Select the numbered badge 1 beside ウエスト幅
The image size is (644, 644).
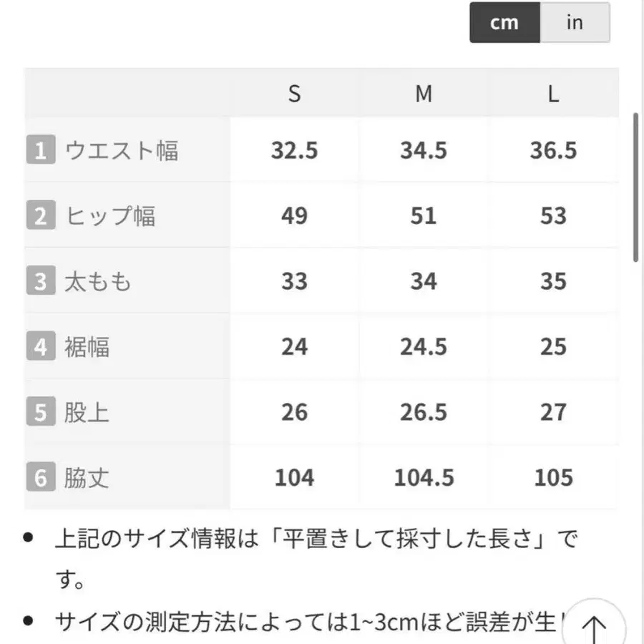41,150
